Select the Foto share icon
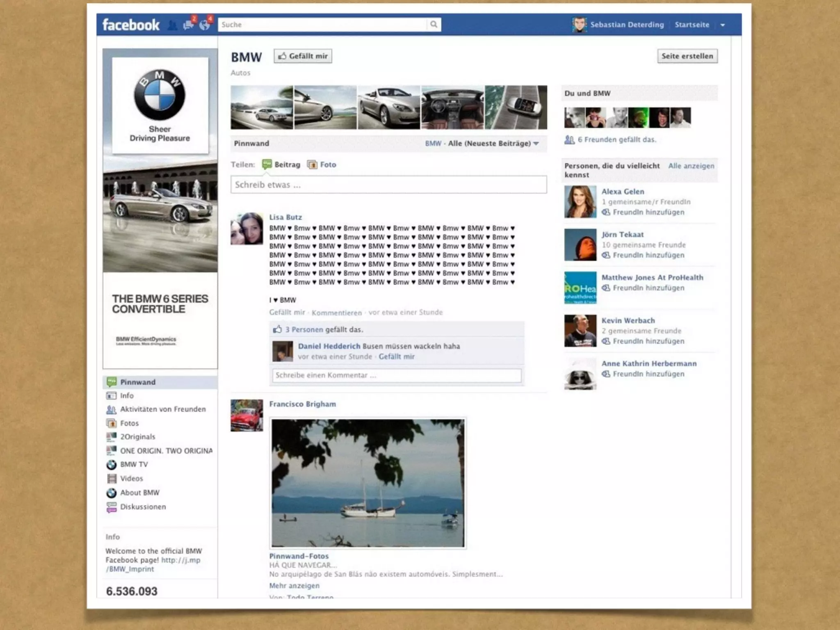Screen dimensions: 840x630 (313, 165)
